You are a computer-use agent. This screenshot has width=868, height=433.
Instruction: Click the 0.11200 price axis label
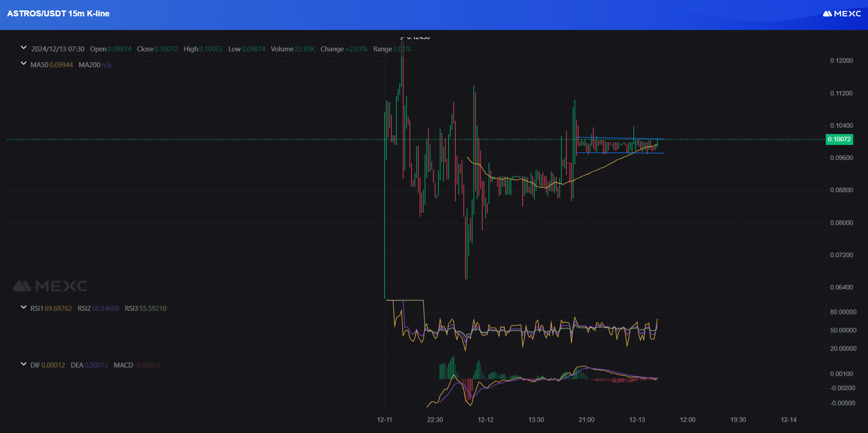[842, 93]
